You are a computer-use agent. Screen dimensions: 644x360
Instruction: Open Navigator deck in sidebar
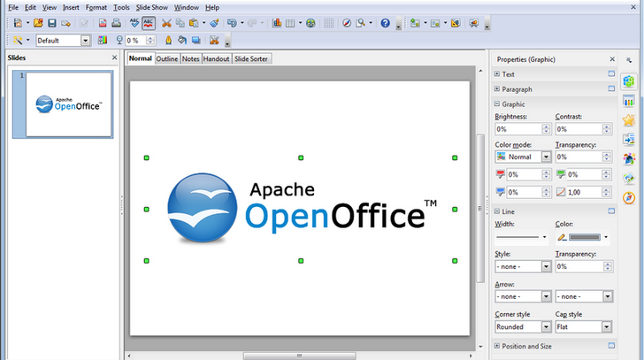tap(629, 198)
